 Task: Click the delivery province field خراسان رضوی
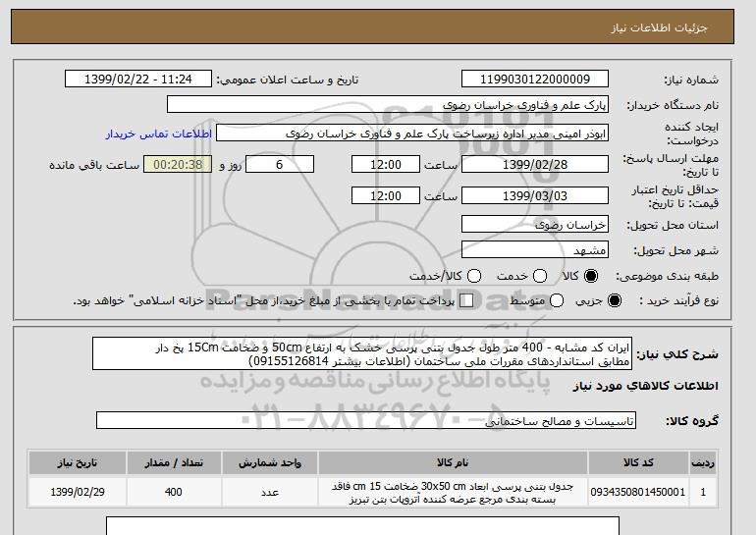pos(535,225)
